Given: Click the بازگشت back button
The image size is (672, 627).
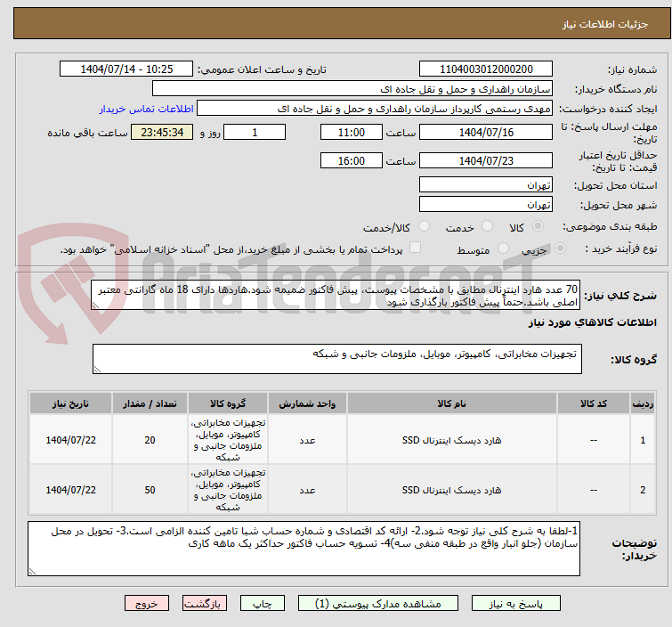Looking at the screenshot, I should [202, 603].
